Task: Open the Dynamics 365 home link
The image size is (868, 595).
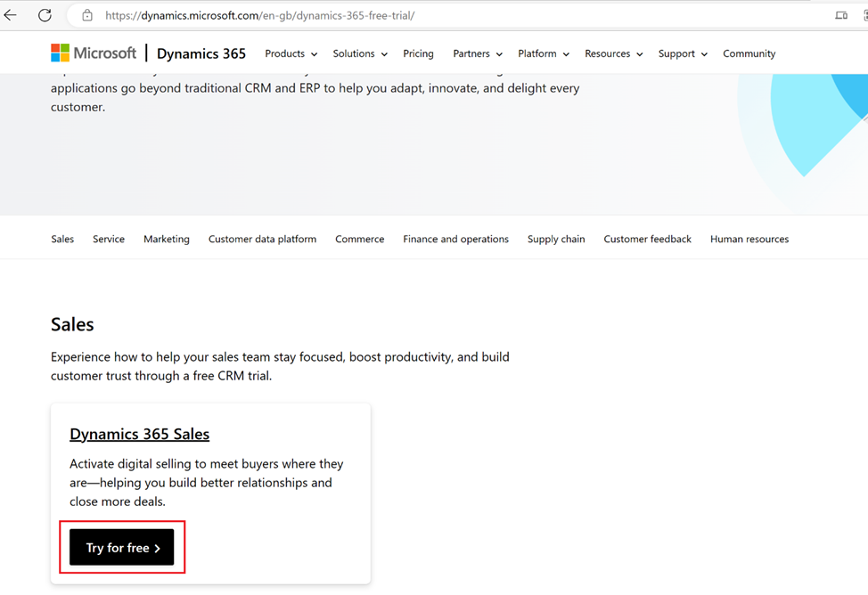Action: 201,53
